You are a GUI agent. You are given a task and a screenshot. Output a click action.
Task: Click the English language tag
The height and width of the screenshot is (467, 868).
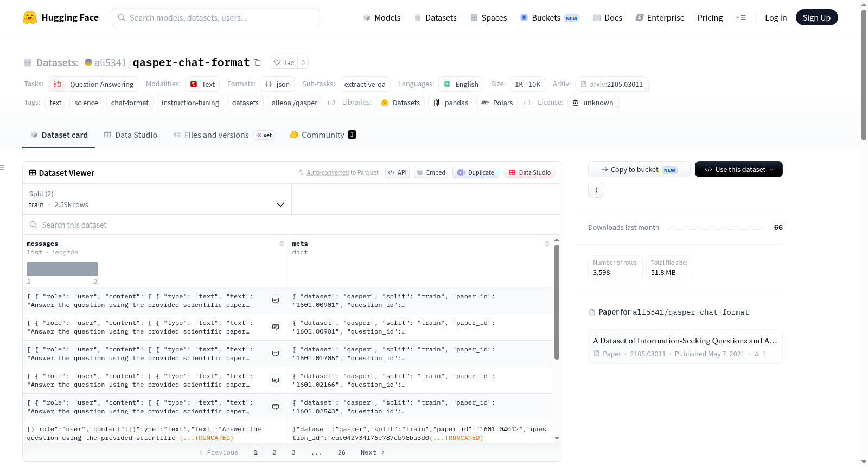(461, 84)
